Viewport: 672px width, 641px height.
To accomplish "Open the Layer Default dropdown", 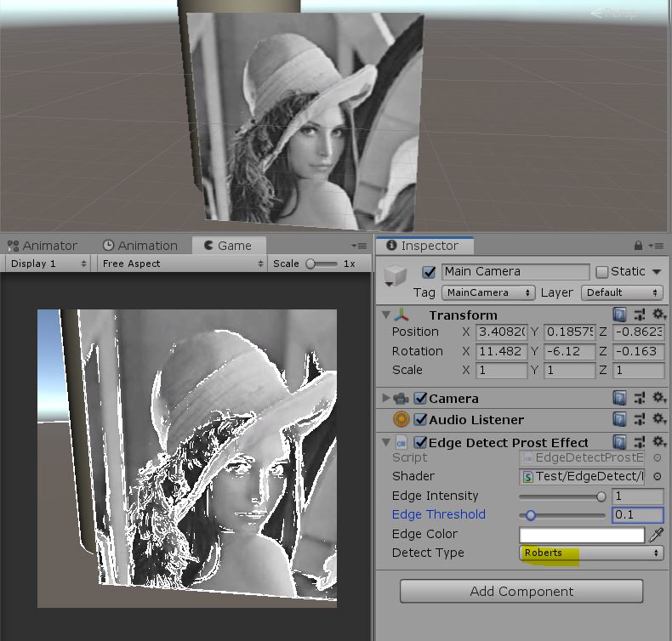I will [x=622, y=293].
